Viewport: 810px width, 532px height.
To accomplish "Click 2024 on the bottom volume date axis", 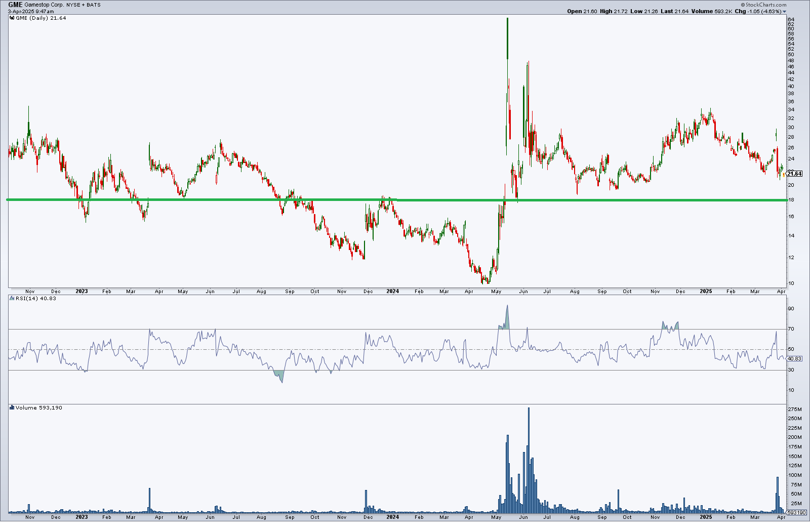I will [x=392, y=517].
